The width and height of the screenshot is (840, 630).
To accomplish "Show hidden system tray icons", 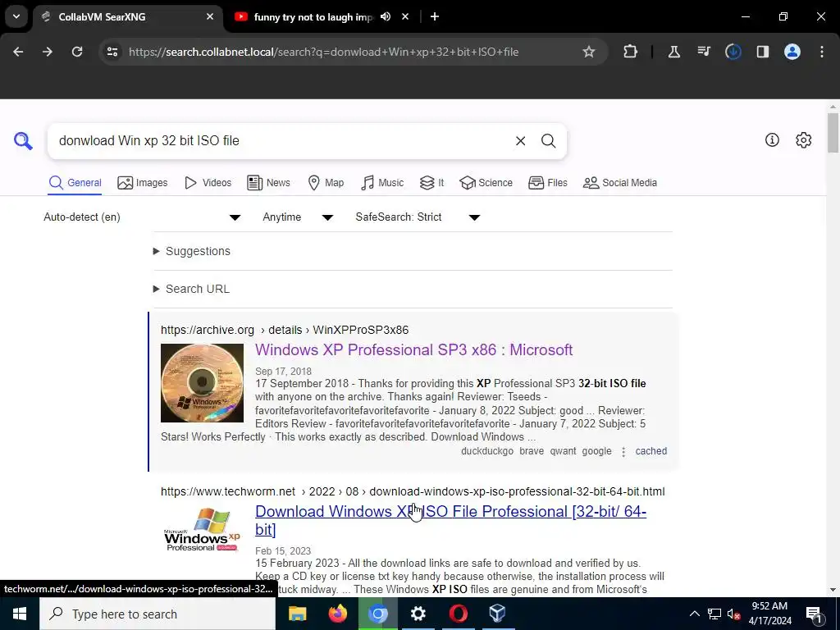I will click(694, 614).
